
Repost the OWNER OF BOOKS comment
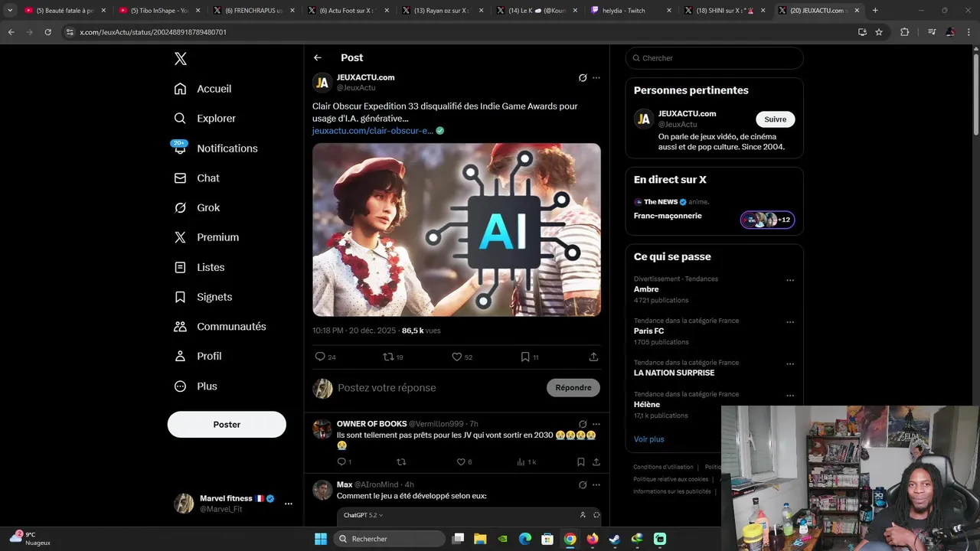coord(401,462)
